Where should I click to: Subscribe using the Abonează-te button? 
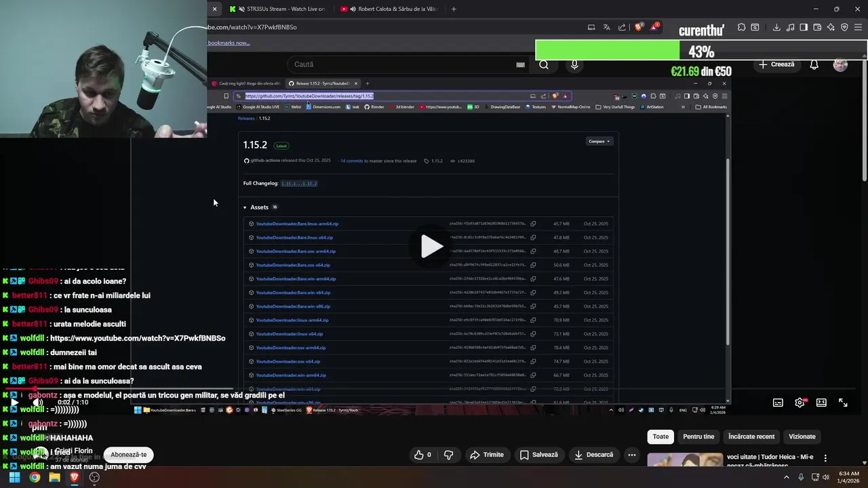[x=128, y=455]
